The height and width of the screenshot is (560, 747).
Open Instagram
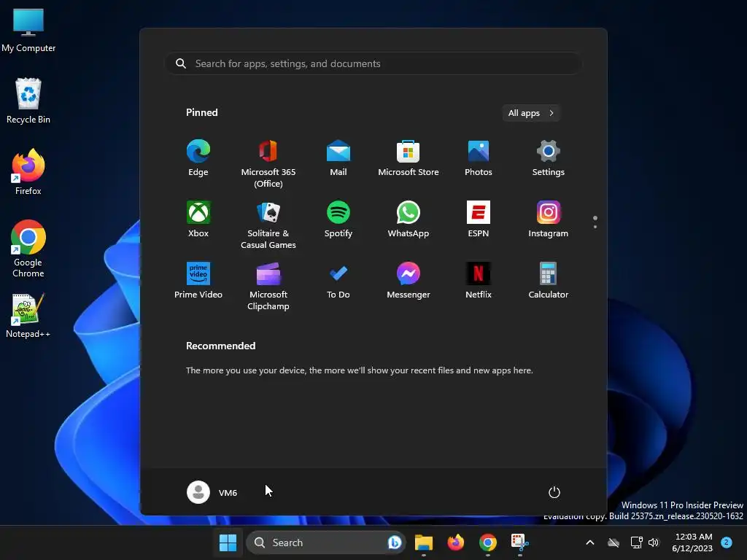(549, 219)
